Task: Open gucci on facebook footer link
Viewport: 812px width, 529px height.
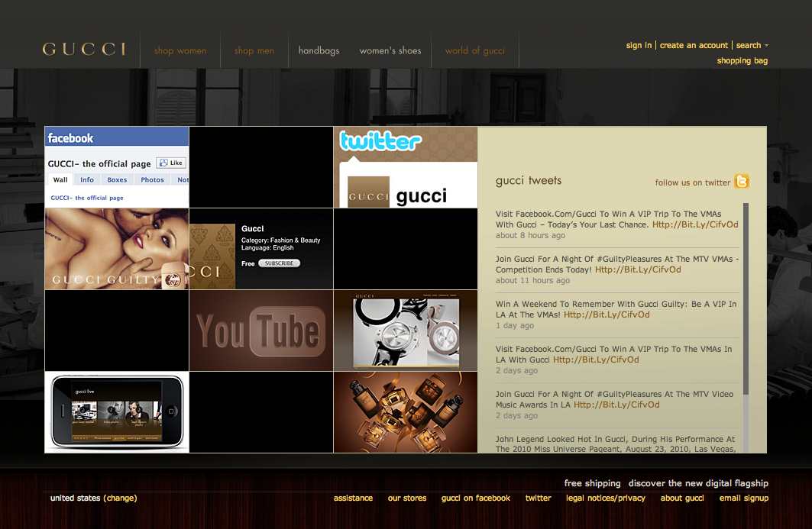Action: [476, 498]
